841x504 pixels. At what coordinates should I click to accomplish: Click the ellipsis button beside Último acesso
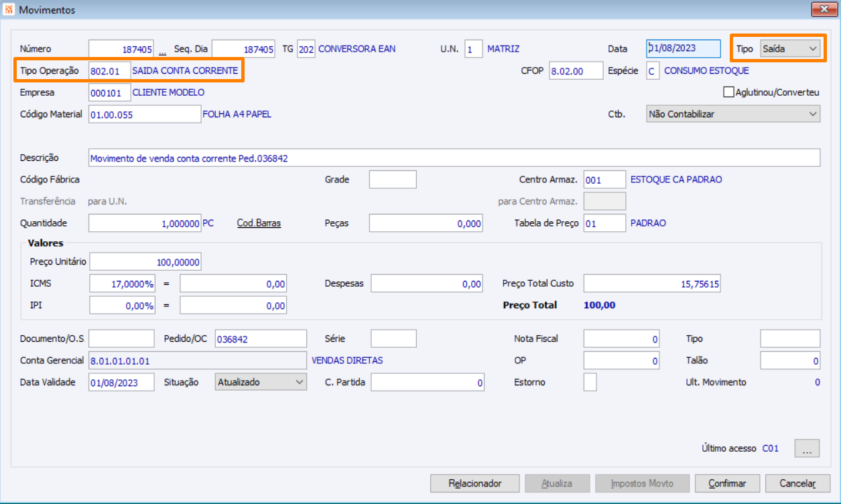807,448
